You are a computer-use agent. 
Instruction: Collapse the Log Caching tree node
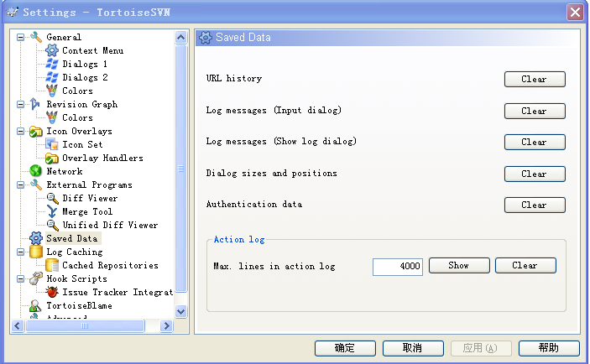click(20, 252)
